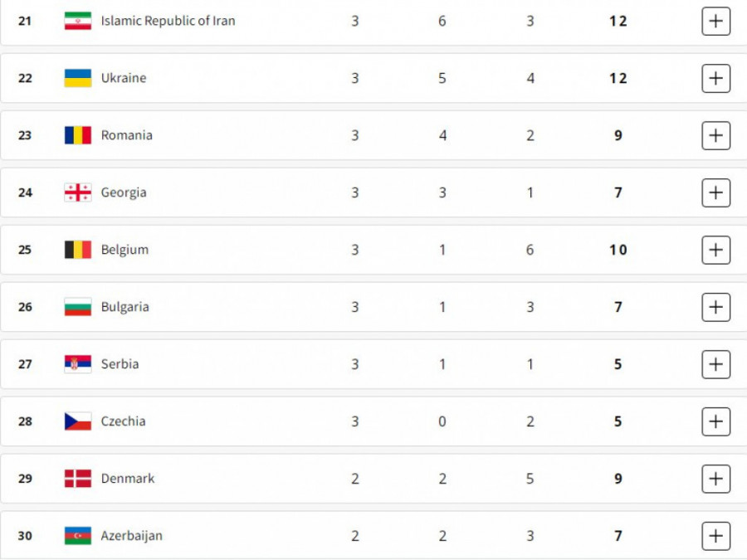Screen dimensions: 747x560
Task: Click the Iran flag icon
Action: [78, 21]
